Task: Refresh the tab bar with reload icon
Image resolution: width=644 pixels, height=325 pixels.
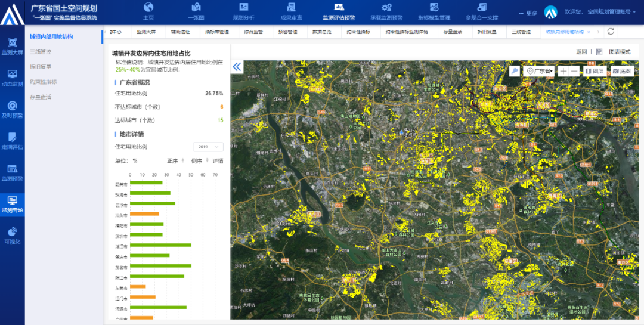Action: (611, 32)
